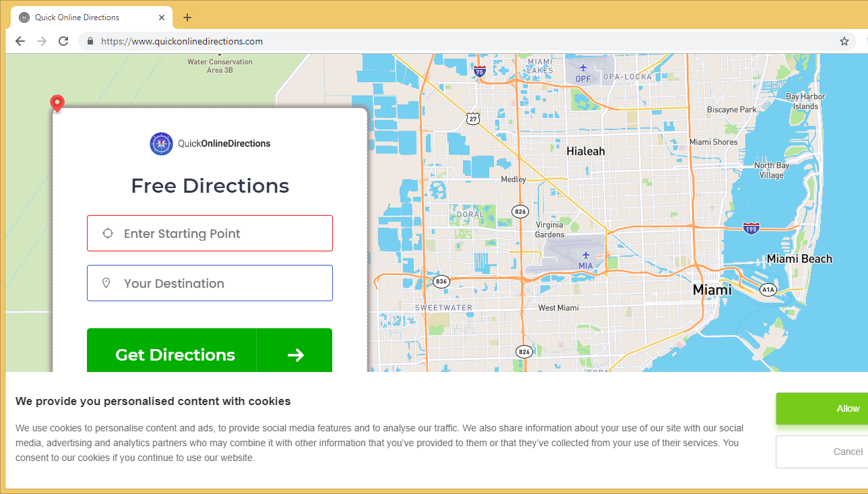Click the Your Destination field
The height and width of the screenshot is (494, 868).
click(x=222, y=283)
